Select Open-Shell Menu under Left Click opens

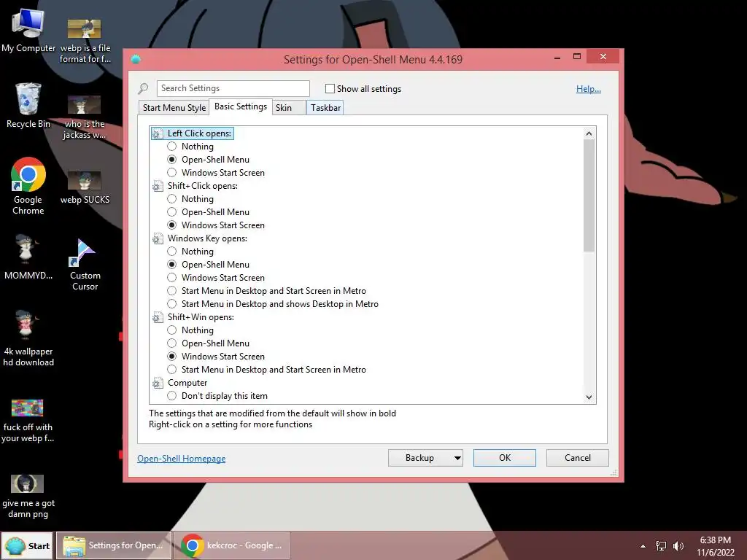[x=209, y=160]
